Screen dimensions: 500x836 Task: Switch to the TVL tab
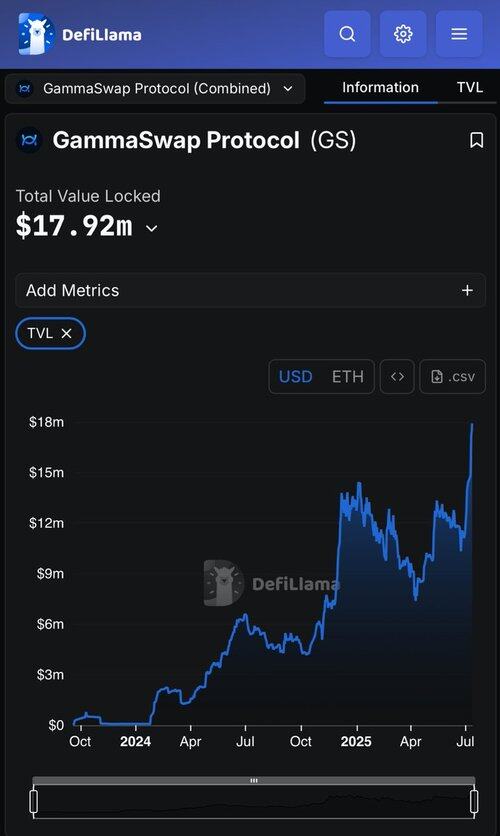(470, 87)
